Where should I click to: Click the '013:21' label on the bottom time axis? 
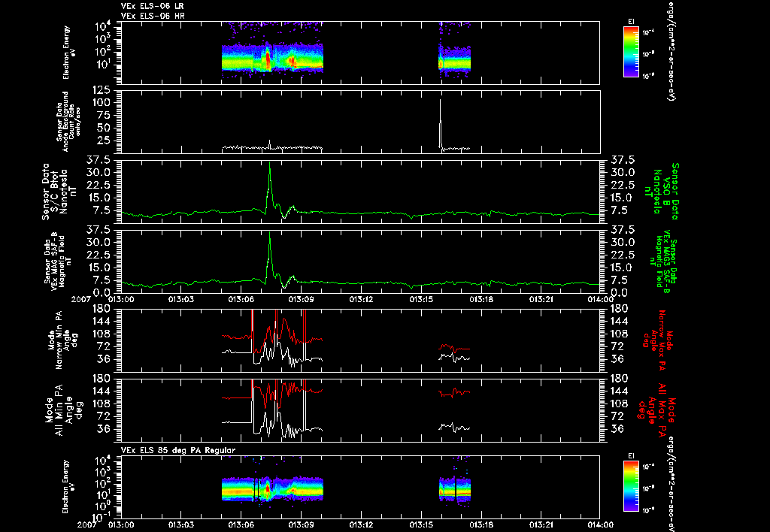coord(541,524)
